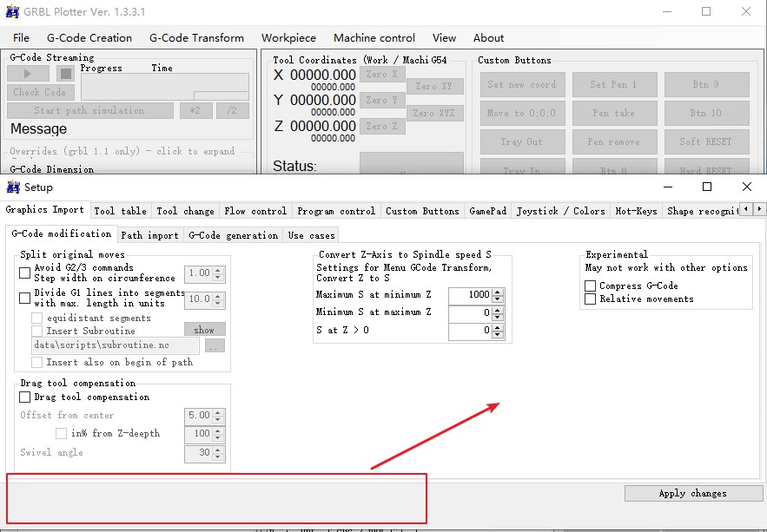The height and width of the screenshot is (532, 767).
Task: Click the Setup window title icon
Action: pyautogui.click(x=13, y=187)
